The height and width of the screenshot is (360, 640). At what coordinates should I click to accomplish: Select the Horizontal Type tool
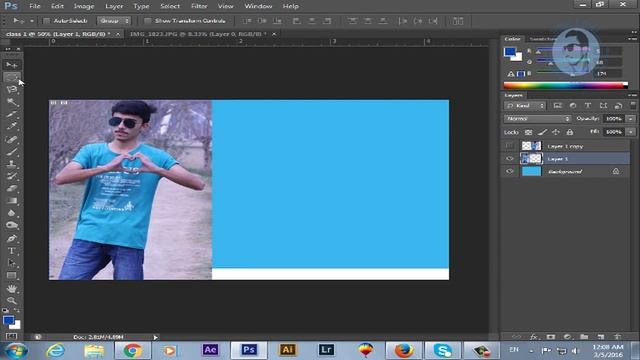click(11, 251)
